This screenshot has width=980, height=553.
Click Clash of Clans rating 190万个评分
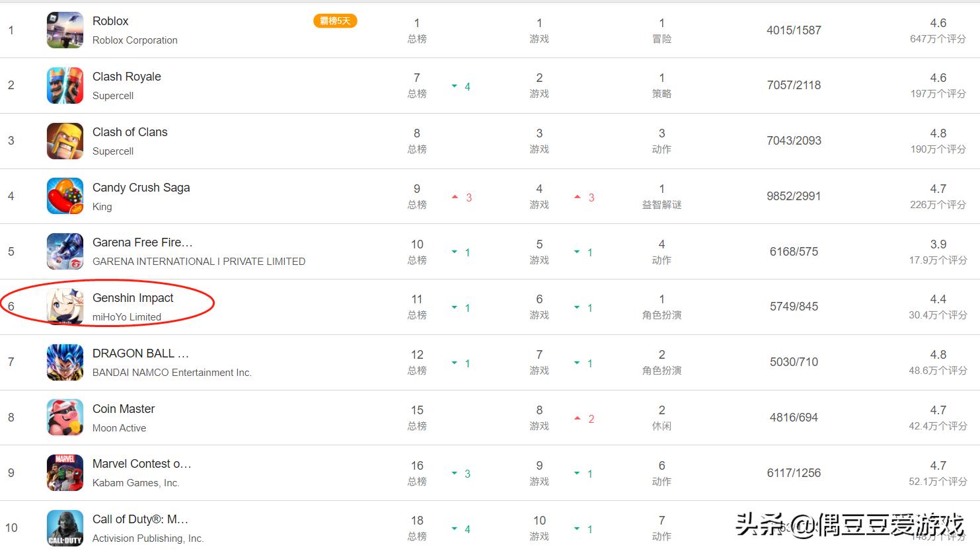(x=938, y=149)
